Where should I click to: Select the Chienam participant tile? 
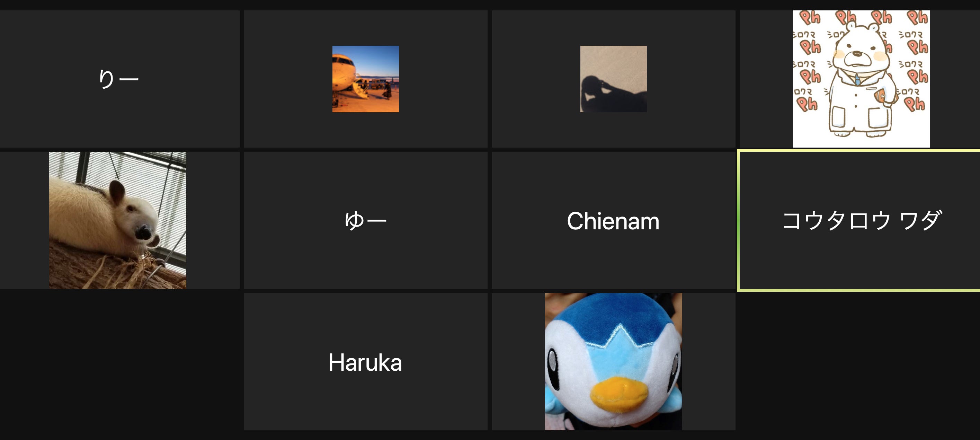pos(613,220)
